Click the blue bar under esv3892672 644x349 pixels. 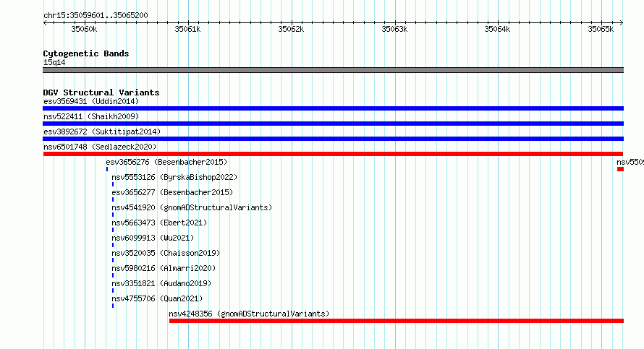[x=333, y=139]
